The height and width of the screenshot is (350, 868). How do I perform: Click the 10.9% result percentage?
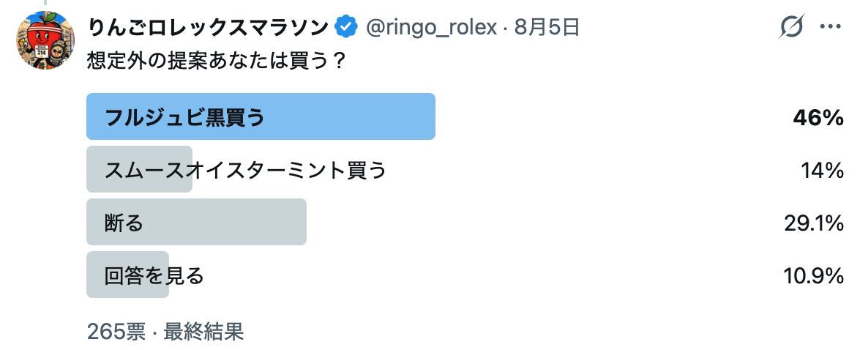pos(813,275)
